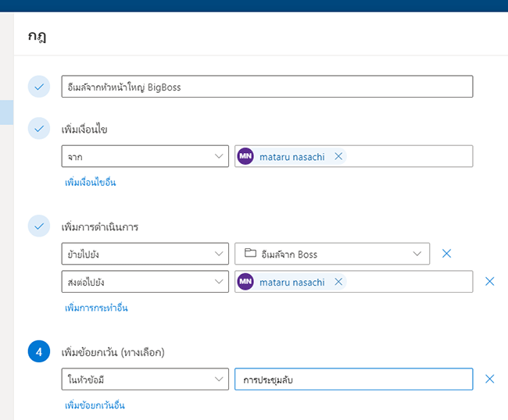Viewport: 508px width, 420px height.
Task: Delete the ในหัวข้อมี exception row
Action: tap(490, 379)
